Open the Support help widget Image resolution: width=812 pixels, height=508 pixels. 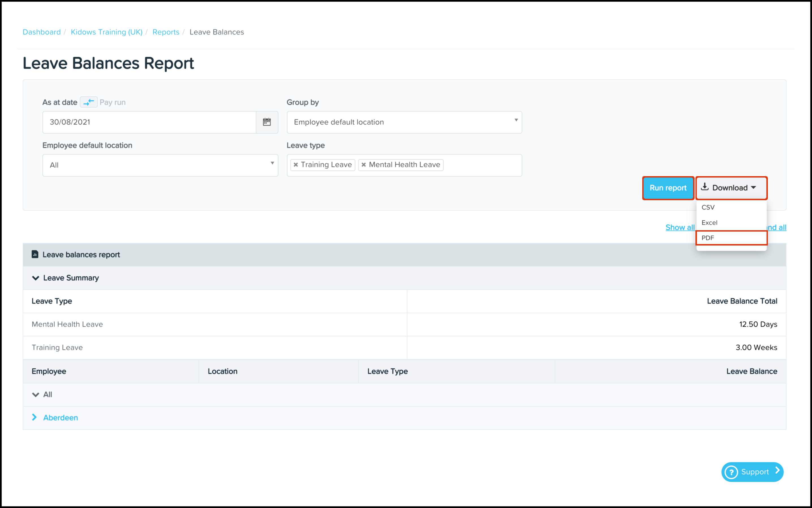coord(752,472)
